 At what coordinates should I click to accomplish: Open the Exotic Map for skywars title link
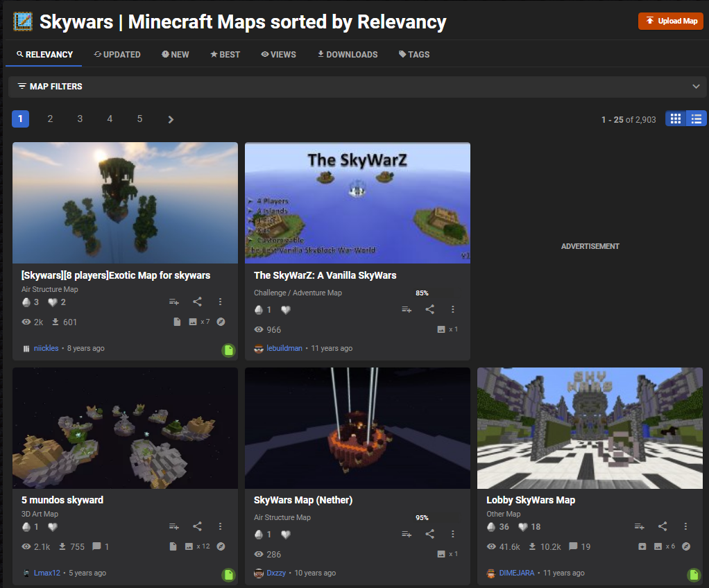[116, 275]
